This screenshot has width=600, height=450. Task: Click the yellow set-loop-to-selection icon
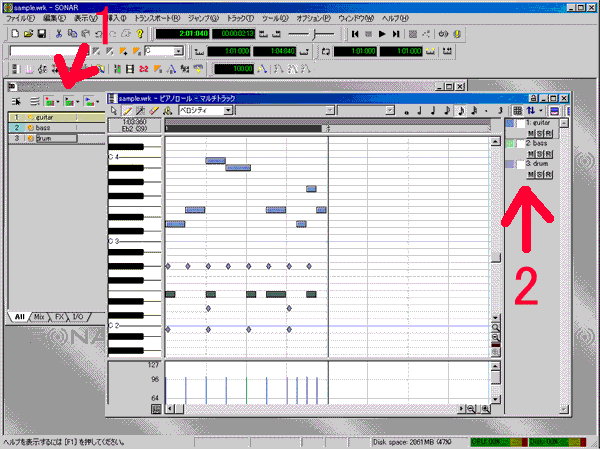click(430, 51)
